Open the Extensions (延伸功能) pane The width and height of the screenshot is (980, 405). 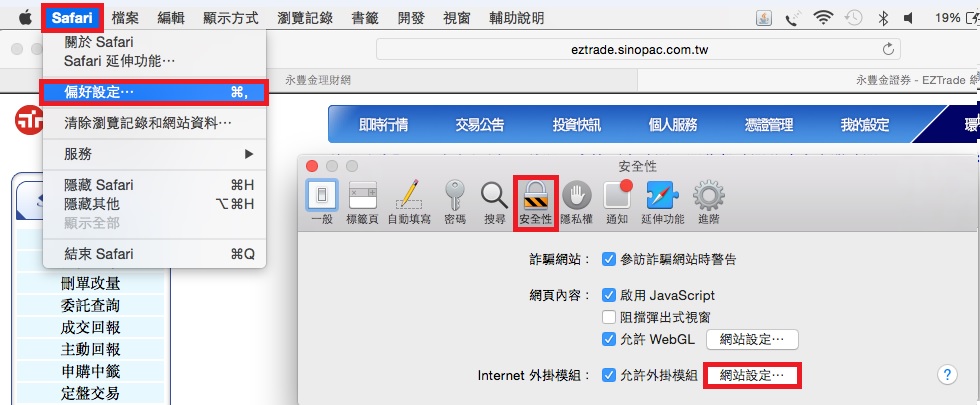point(662,202)
